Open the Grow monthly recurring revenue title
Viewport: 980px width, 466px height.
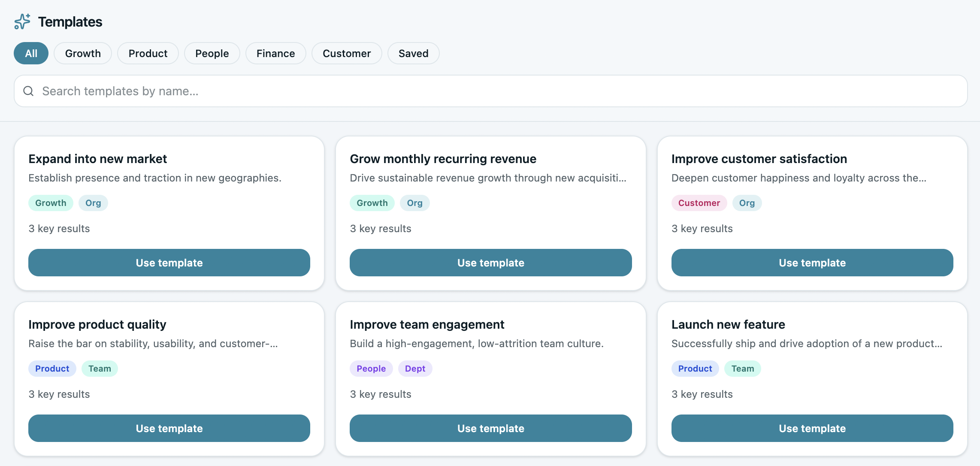(443, 159)
